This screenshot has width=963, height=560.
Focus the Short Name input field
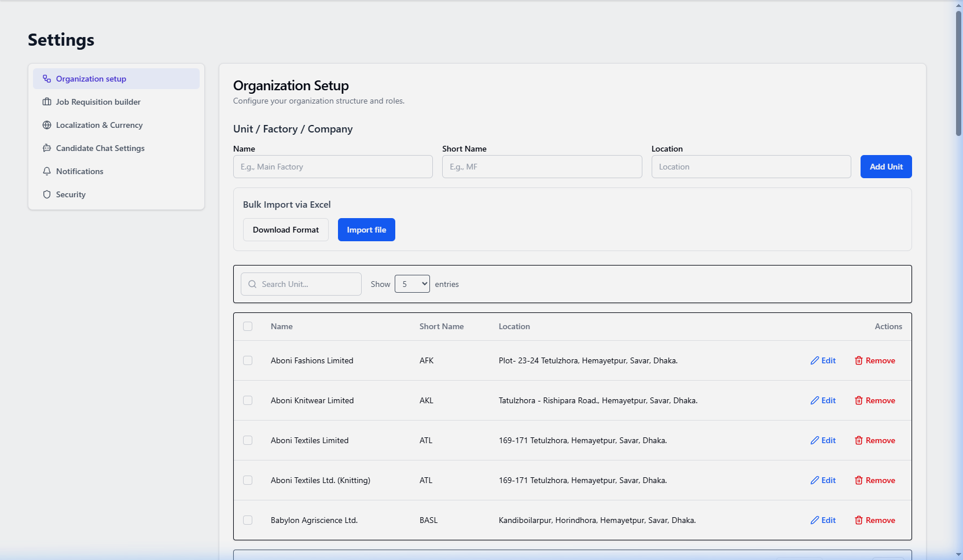coord(542,167)
